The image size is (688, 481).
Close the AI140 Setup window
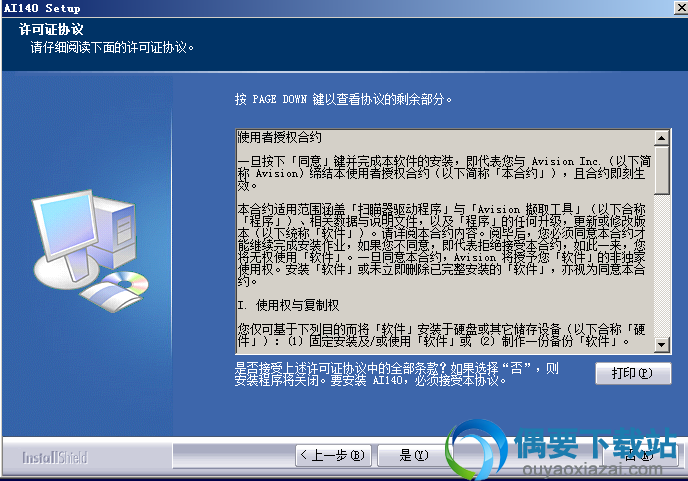pyautogui.click(x=681, y=8)
